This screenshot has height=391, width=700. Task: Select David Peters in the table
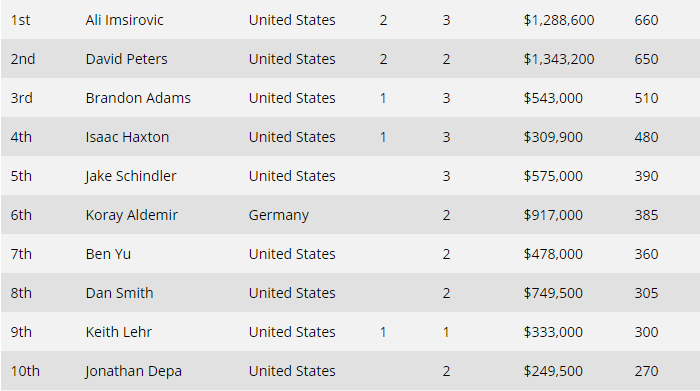(x=126, y=59)
